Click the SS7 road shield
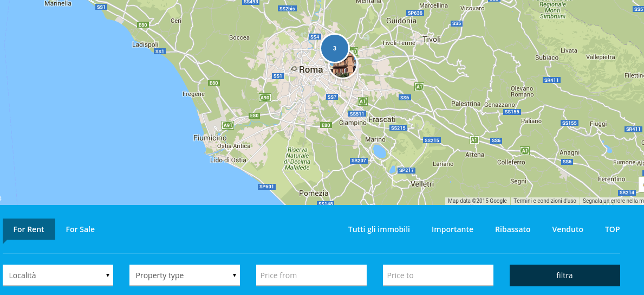 pyautogui.click(x=332, y=97)
